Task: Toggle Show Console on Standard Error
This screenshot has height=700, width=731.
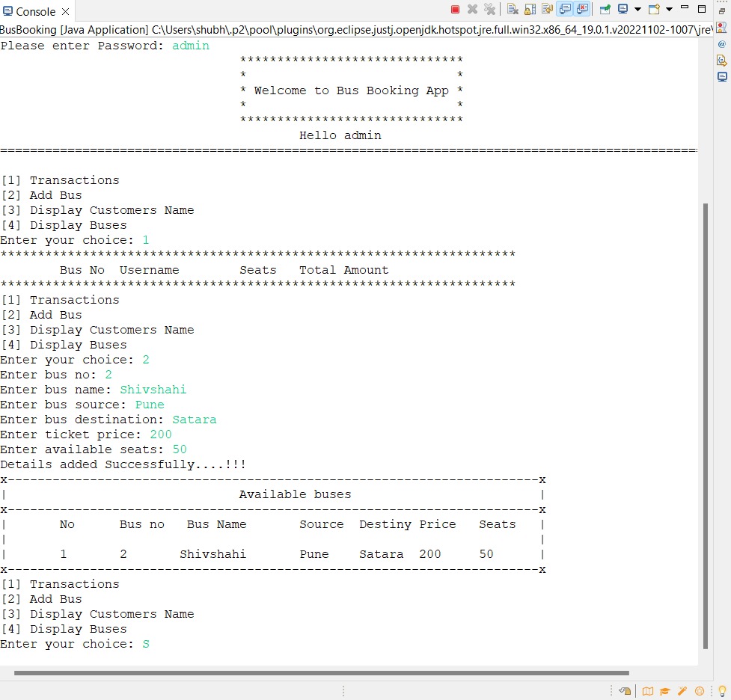Action: (582, 9)
